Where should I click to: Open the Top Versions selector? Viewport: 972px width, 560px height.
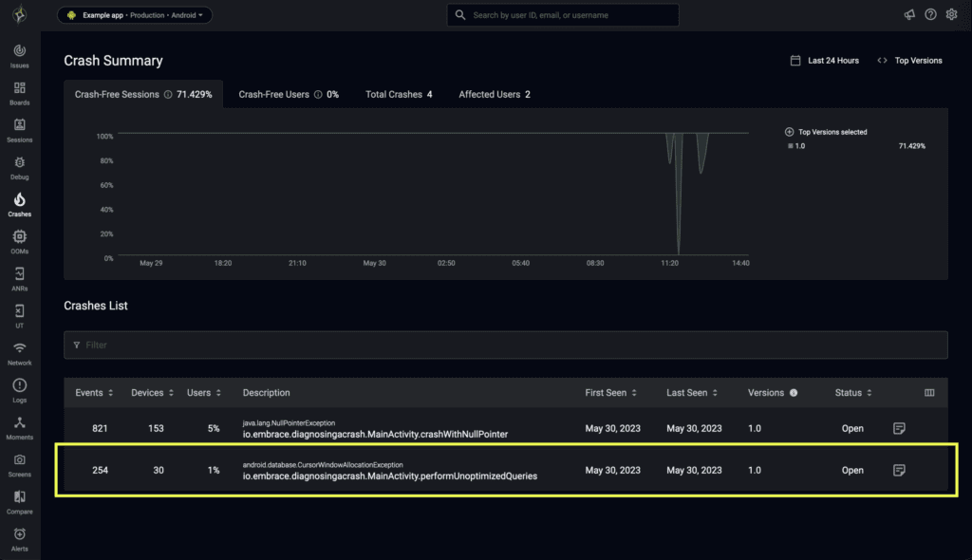click(909, 61)
